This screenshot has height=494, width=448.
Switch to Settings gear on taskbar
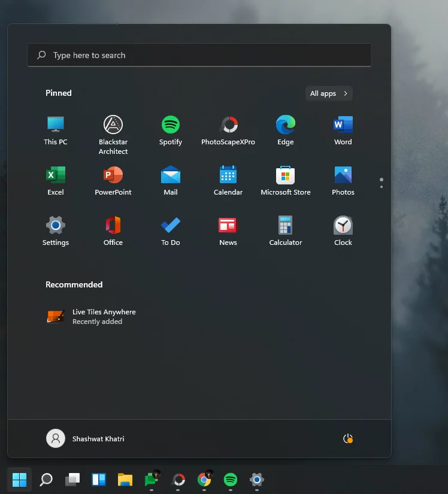click(257, 480)
